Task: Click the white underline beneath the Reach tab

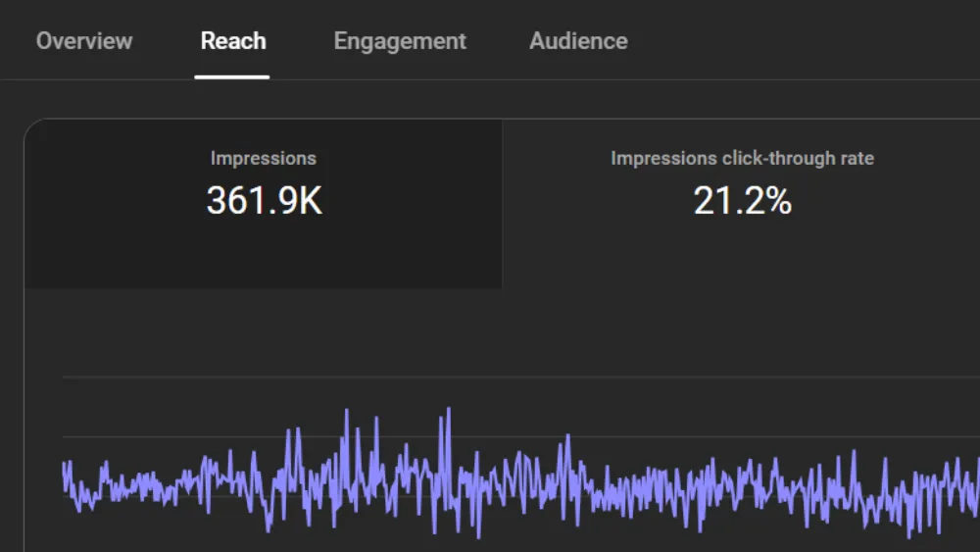Action: click(232, 75)
